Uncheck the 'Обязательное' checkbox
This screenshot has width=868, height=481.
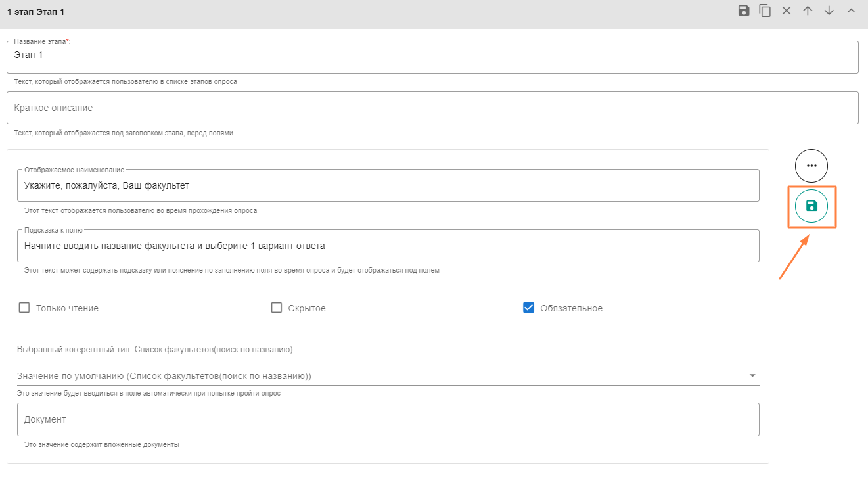click(528, 308)
